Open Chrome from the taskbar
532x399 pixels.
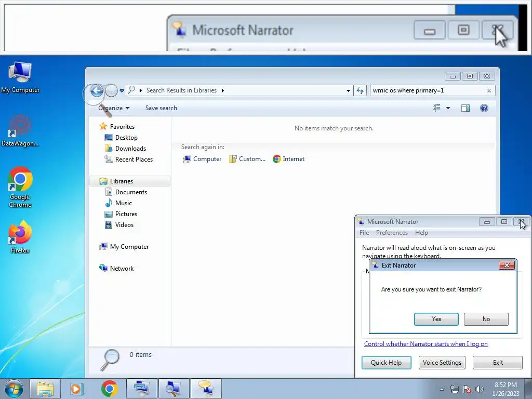point(109,389)
